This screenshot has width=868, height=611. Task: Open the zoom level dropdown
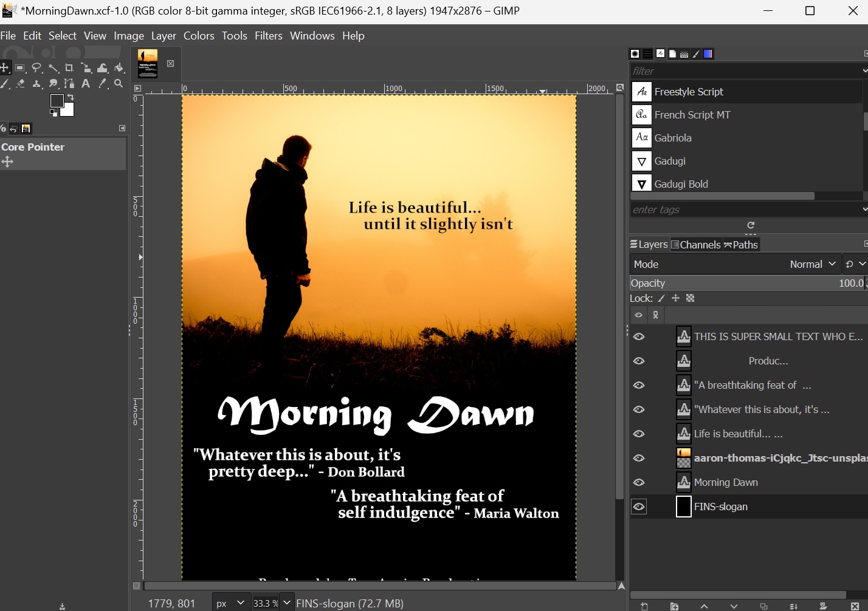[287, 603]
